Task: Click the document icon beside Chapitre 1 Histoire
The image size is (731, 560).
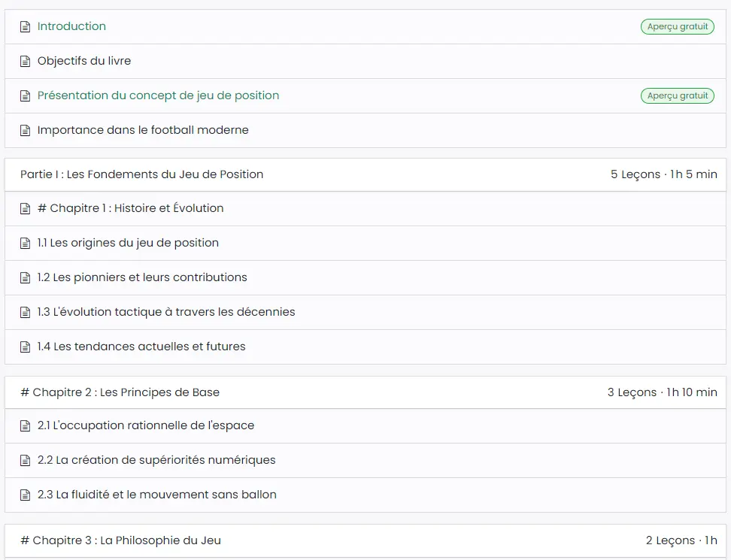Action: coord(25,209)
